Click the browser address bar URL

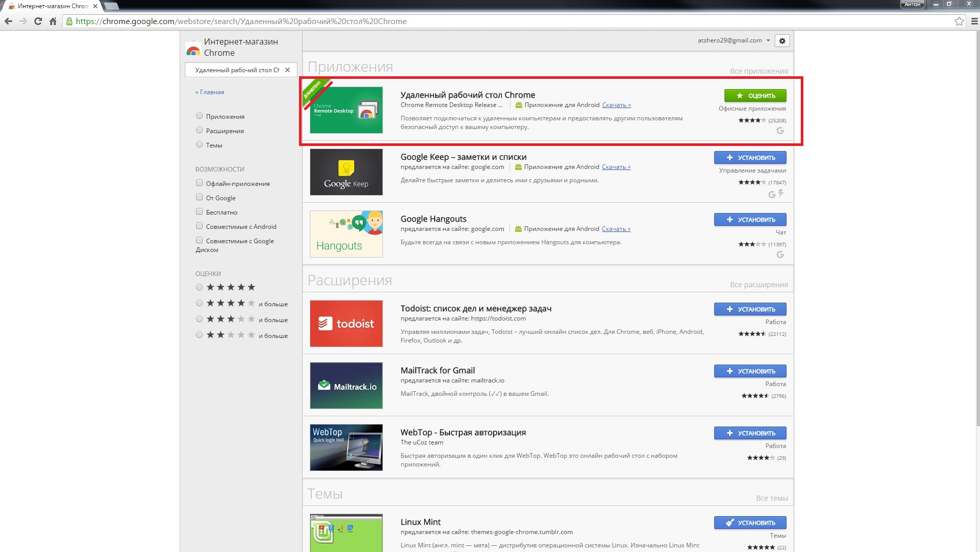pos(241,22)
